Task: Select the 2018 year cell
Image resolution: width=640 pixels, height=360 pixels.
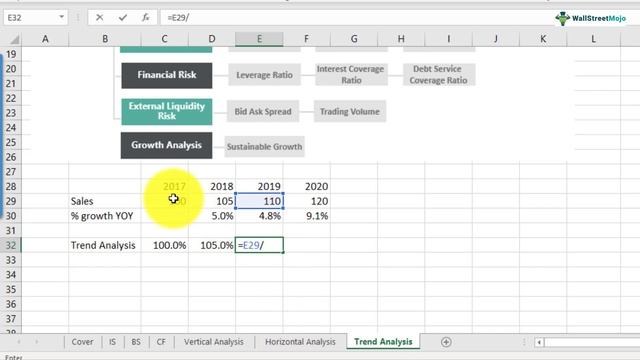Action: click(212, 187)
